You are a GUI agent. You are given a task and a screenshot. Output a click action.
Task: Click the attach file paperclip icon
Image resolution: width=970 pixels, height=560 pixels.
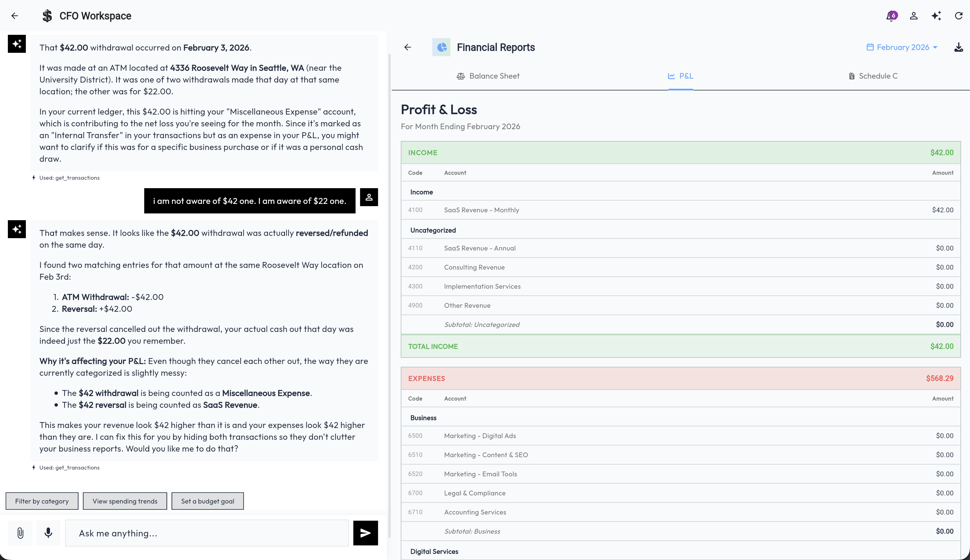pyautogui.click(x=21, y=533)
